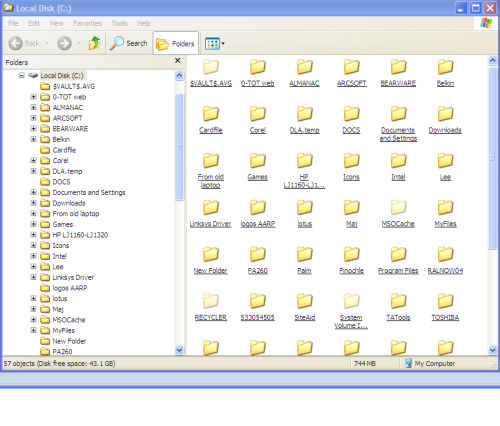Click the System Volume I... label
Image resolution: width=500 pixels, height=426 pixels.
[351, 322]
